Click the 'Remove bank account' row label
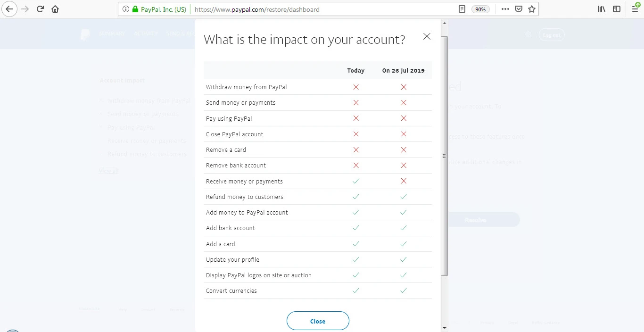The image size is (644, 332). point(236,165)
